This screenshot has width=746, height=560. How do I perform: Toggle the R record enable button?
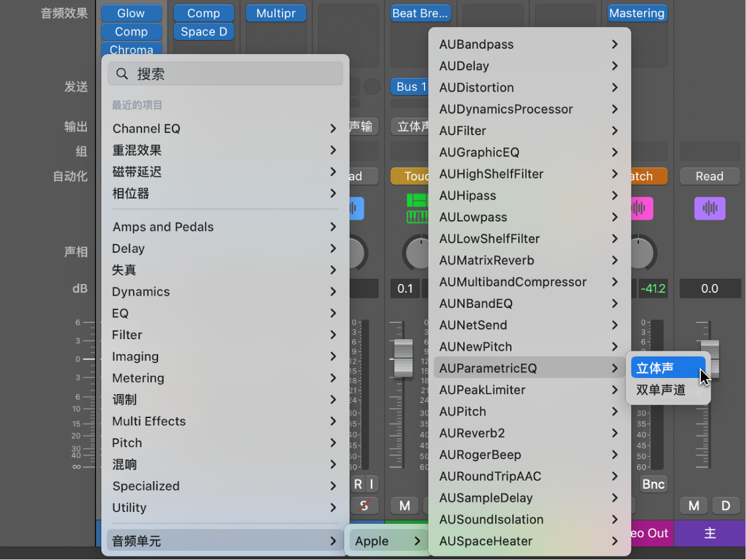pos(358,484)
